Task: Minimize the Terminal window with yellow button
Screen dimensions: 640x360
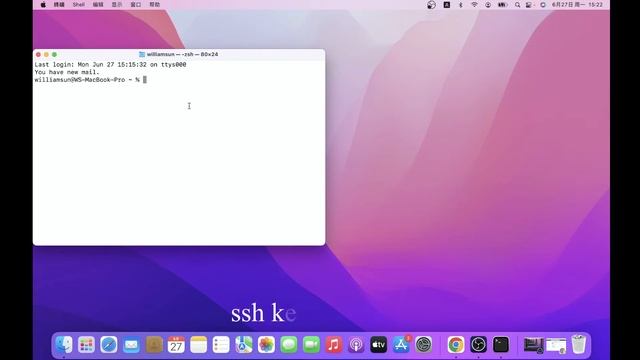Action: pos(46,54)
